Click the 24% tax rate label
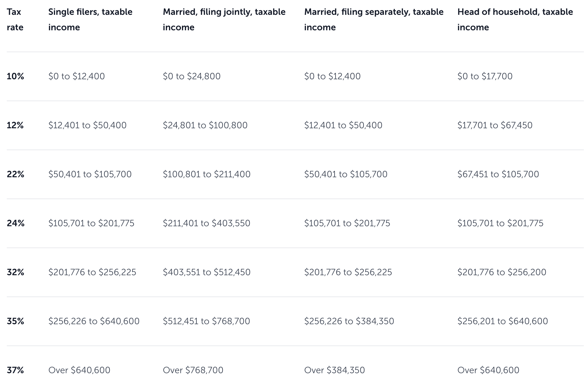Image resolution: width=588 pixels, height=388 pixels. pyautogui.click(x=15, y=223)
